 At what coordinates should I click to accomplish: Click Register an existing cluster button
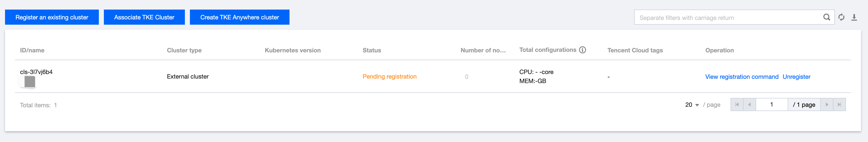(x=52, y=17)
